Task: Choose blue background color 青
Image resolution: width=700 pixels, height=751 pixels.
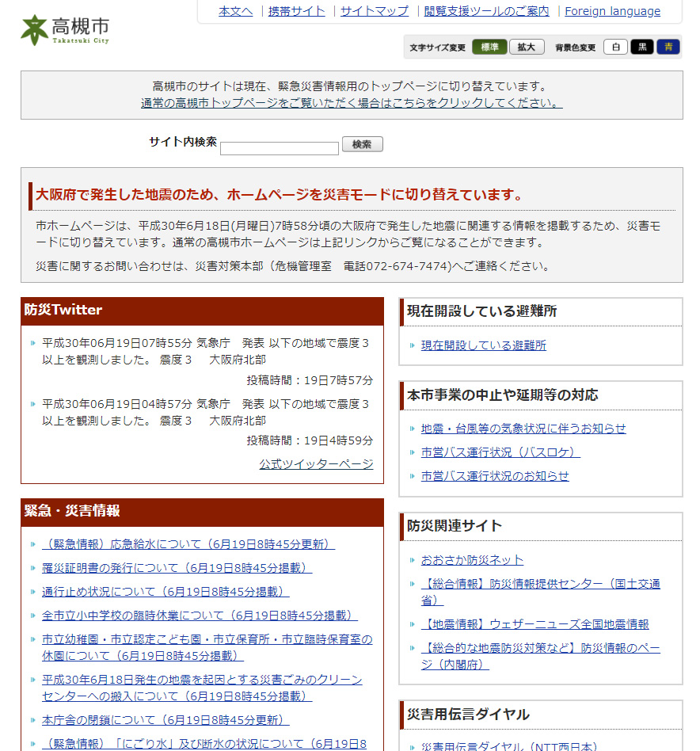Action: (668, 47)
